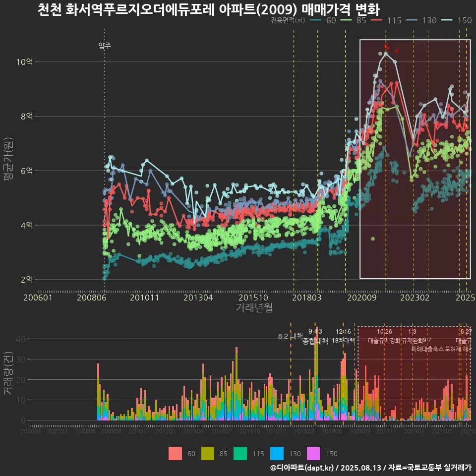Viewport: 476px width, 476px height.
Task: Click the '60' label in the bottom legend
Action: pyautogui.click(x=191, y=454)
